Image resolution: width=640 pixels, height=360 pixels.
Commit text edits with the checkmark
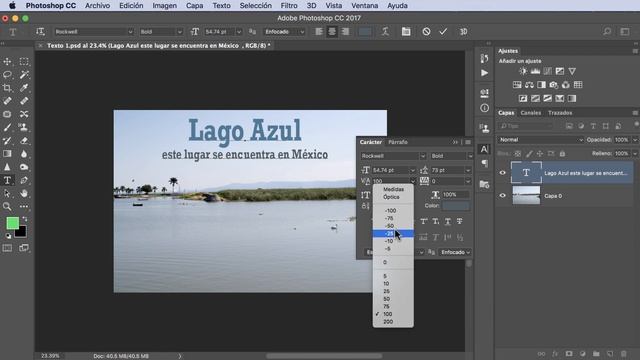[x=443, y=31]
